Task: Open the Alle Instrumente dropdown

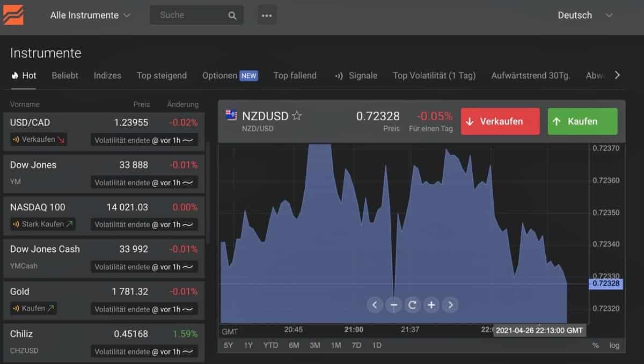Action: coord(90,15)
